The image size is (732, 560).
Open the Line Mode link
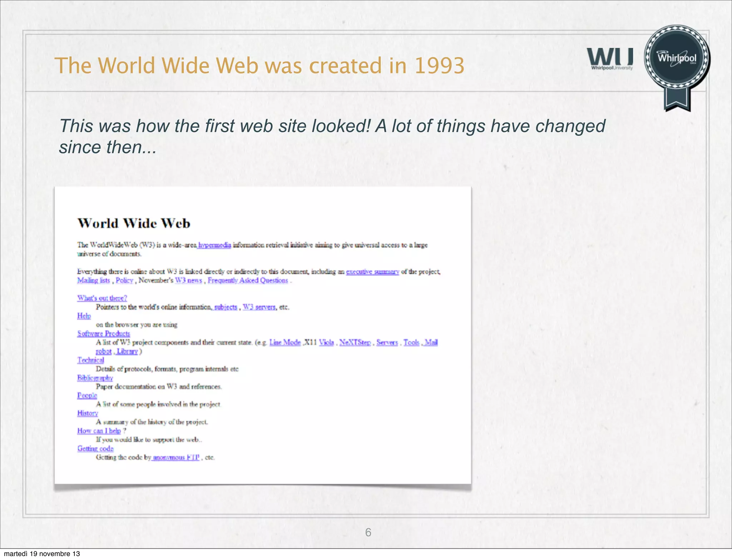[x=285, y=342]
